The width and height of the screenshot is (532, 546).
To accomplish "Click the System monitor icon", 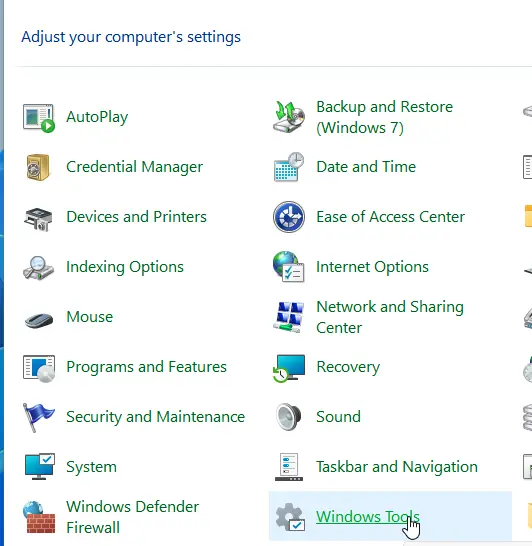I will coord(40,466).
